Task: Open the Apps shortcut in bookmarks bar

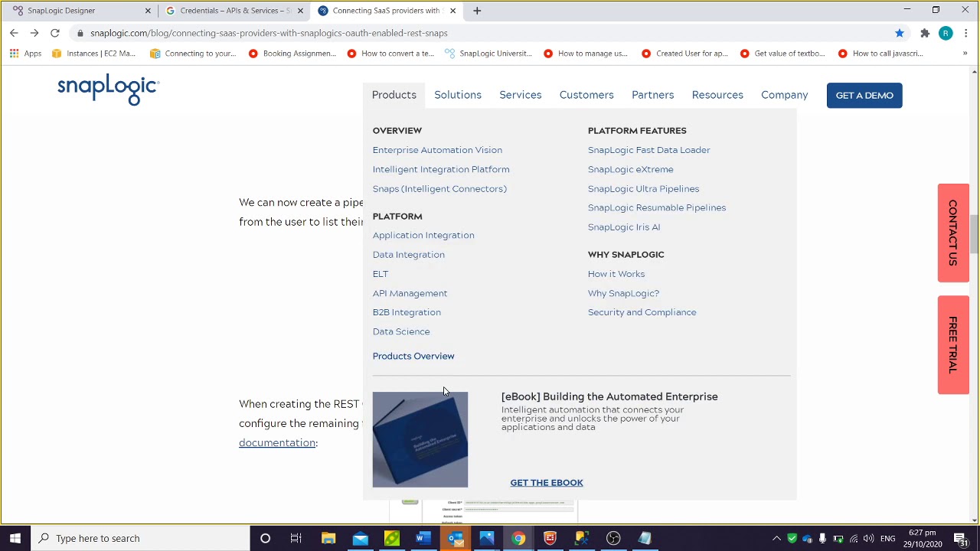Action: click(26, 54)
